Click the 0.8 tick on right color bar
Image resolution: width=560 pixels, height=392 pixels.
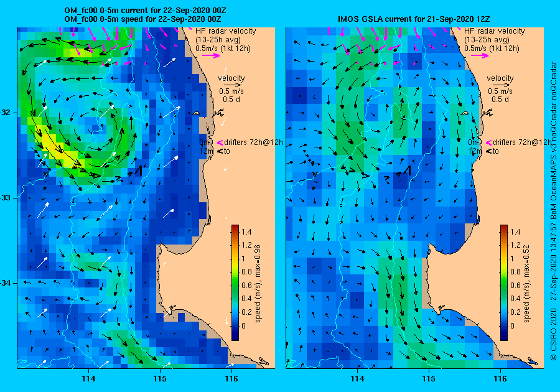516,272
